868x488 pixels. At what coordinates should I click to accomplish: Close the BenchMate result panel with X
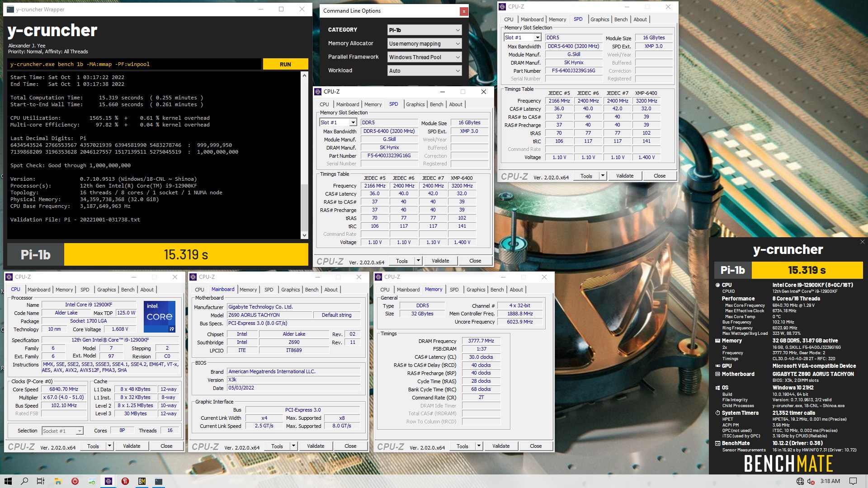[x=862, y=242]
